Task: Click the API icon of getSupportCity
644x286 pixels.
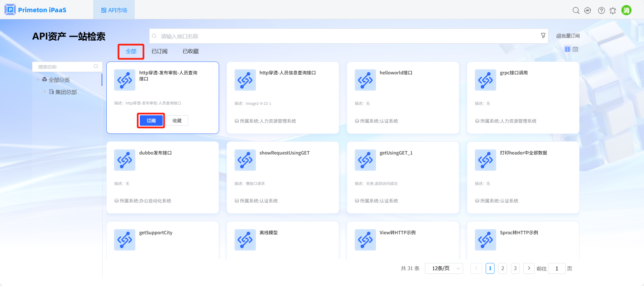Action: 125,240
